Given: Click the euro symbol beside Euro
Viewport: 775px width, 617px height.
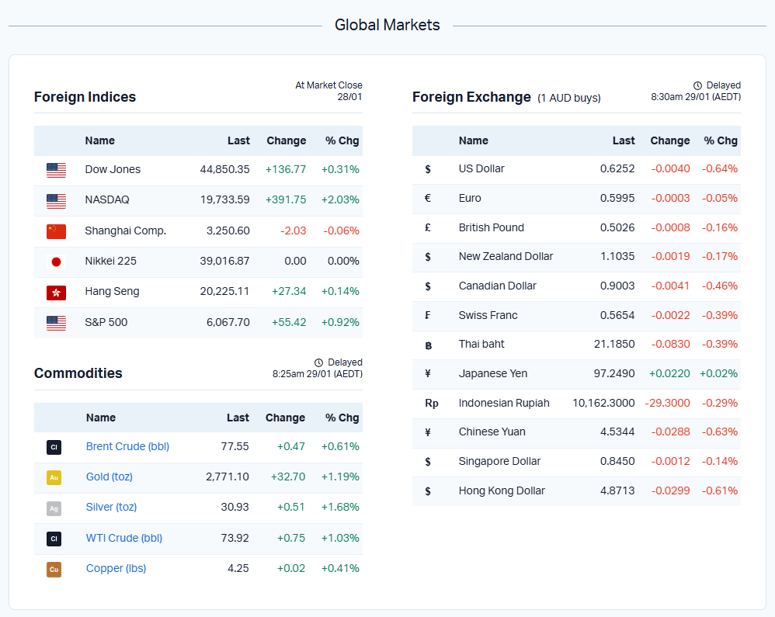Looking at the screenshot, I should point(428,198).
